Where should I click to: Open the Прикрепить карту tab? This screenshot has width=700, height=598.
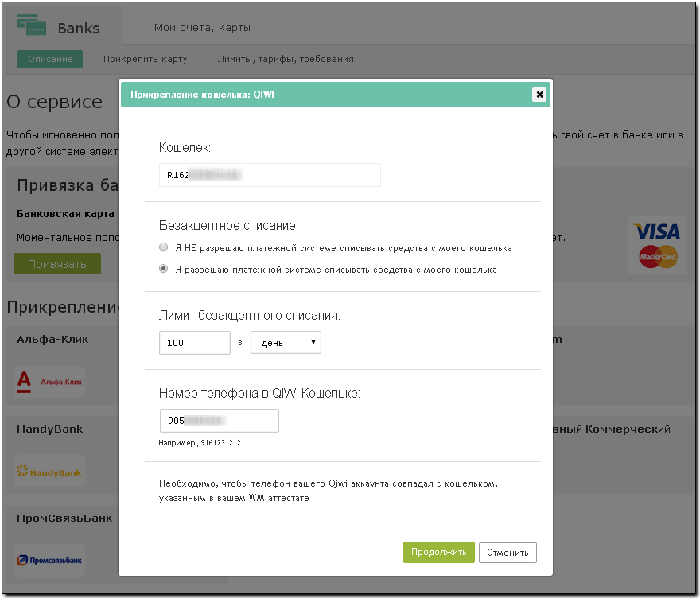click(145, 59)
